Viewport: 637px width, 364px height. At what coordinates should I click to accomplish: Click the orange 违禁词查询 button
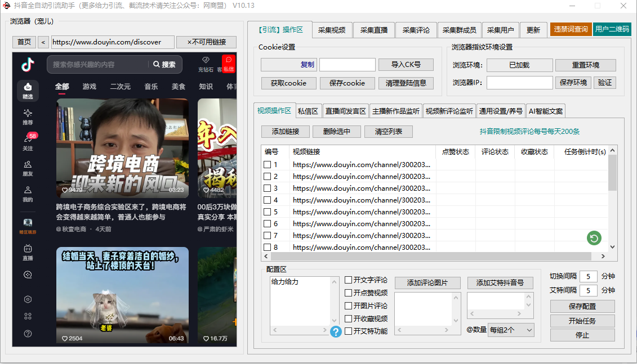coord(571,29)
